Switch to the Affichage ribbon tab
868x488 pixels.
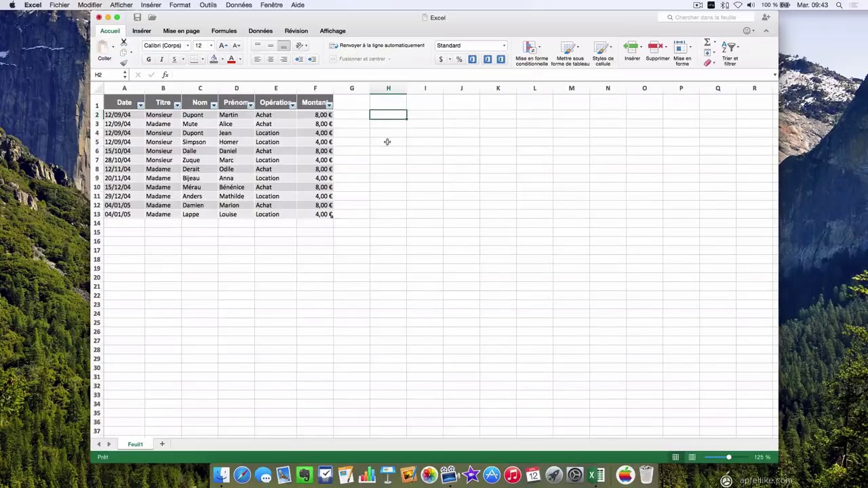tap(332, 30)
